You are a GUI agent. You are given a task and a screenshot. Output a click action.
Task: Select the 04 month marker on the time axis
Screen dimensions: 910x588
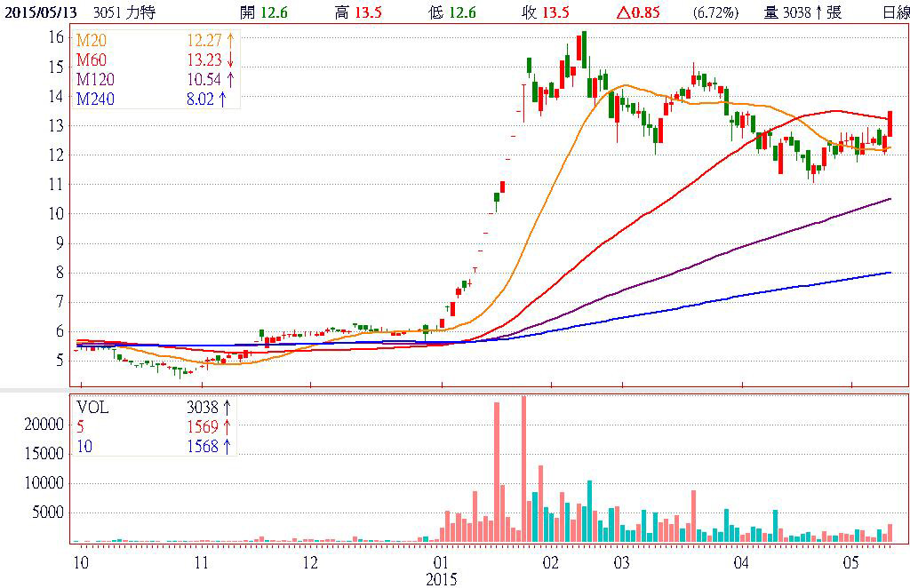pos(741,563)
